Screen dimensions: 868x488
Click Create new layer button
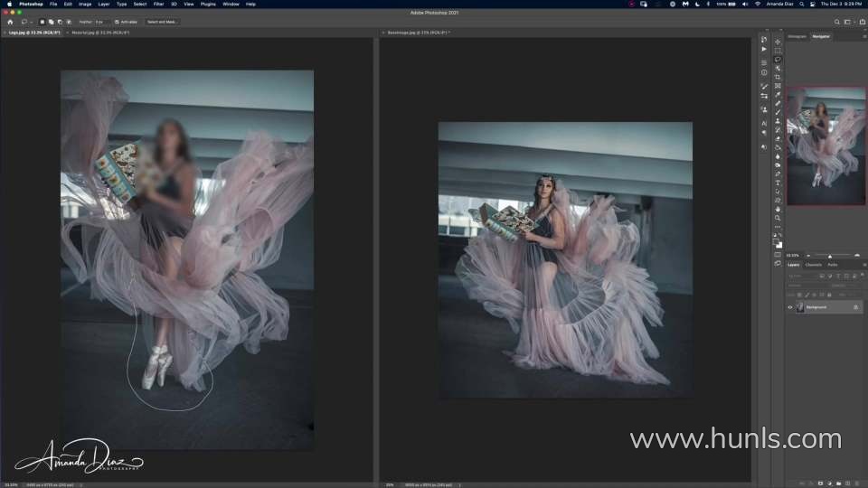847,483
